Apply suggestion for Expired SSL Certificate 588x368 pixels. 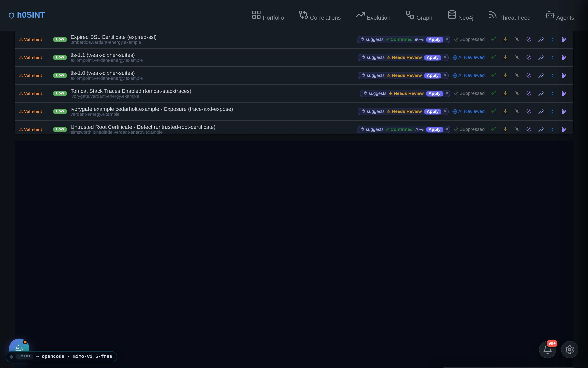coord(434,39)
